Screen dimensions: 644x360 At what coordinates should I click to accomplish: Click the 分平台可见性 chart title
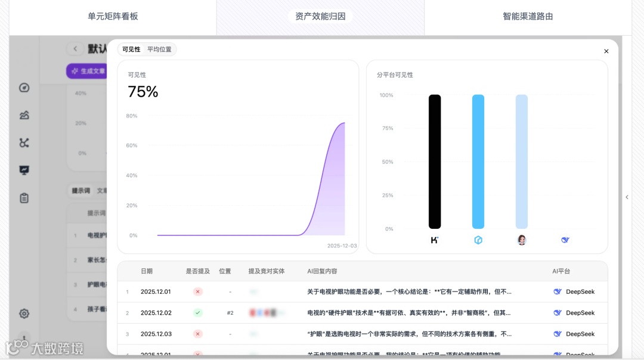[x=395, y=75]
